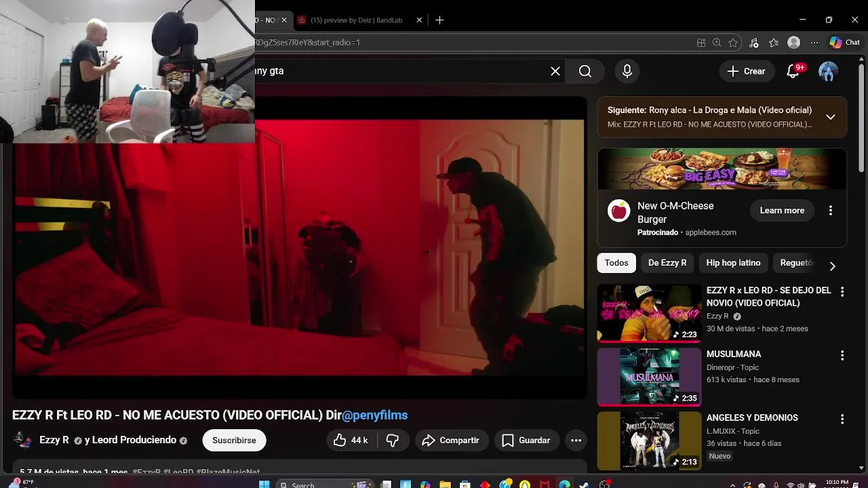Screen dimensions: 868x488
Task: Open the Leord Produciendo channel link
Action: coord(134,440)
